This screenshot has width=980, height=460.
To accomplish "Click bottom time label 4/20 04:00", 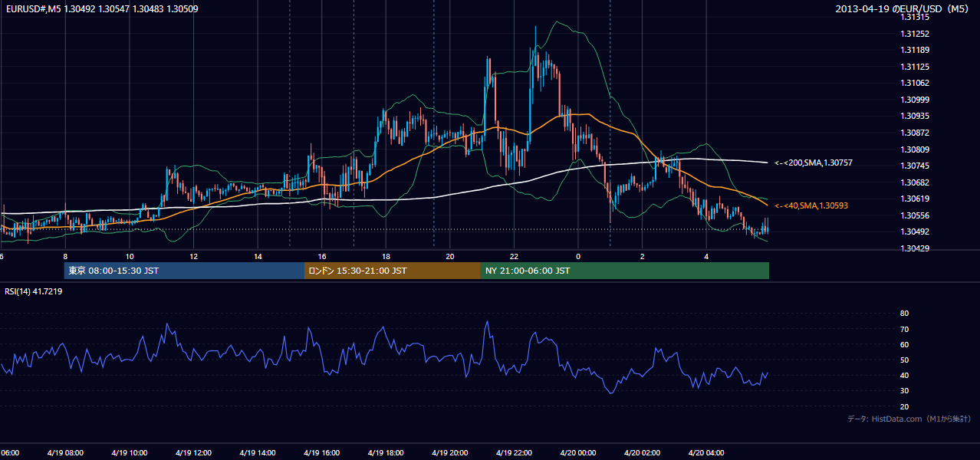I will (x=706, y=453).
